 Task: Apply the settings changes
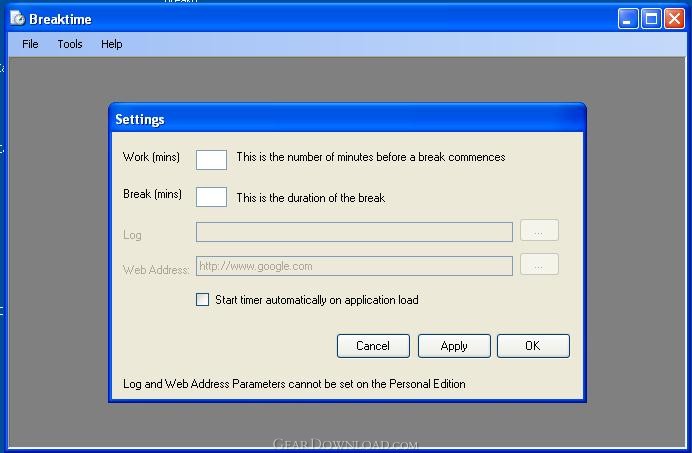tap(454, 346)
